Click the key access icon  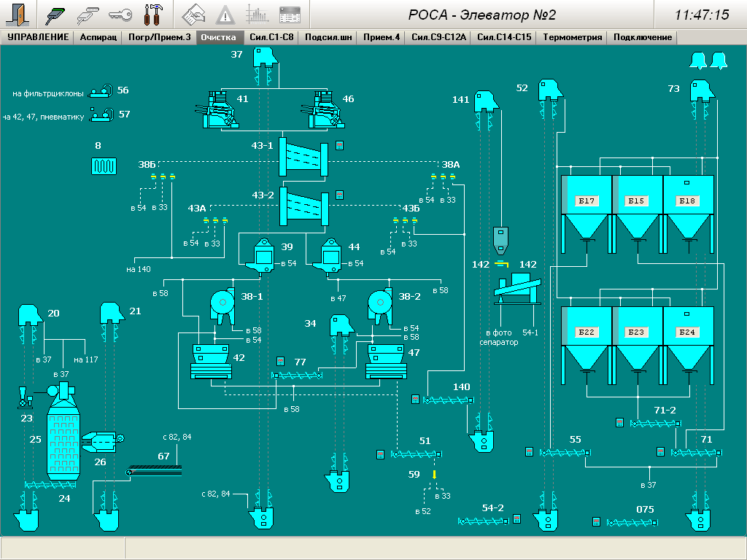pos(120,14)
